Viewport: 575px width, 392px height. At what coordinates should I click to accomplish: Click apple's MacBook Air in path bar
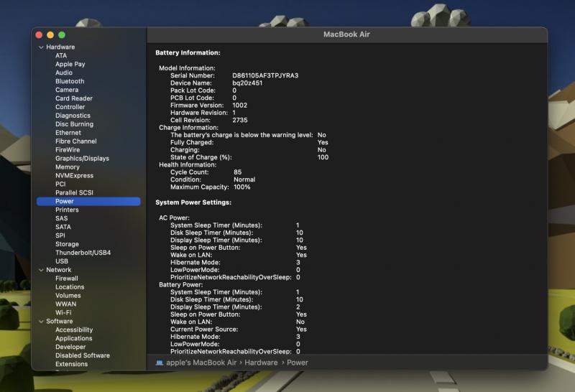click(201, 363)
